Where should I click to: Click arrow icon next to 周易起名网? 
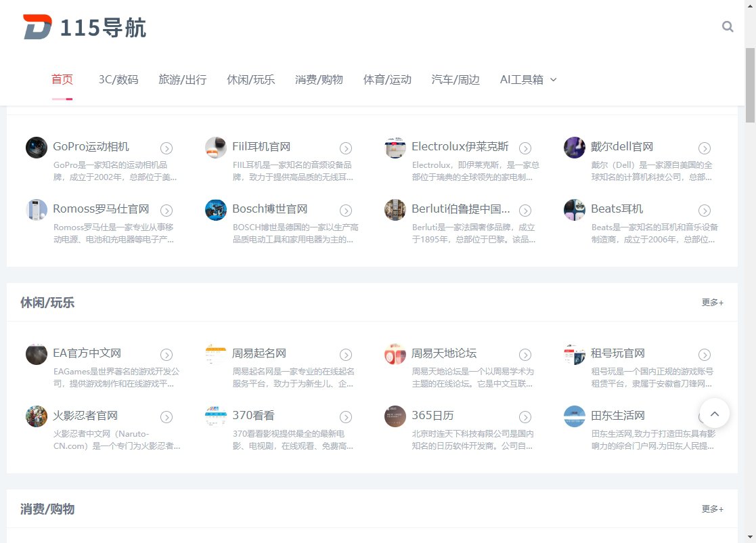coord(346,355)
